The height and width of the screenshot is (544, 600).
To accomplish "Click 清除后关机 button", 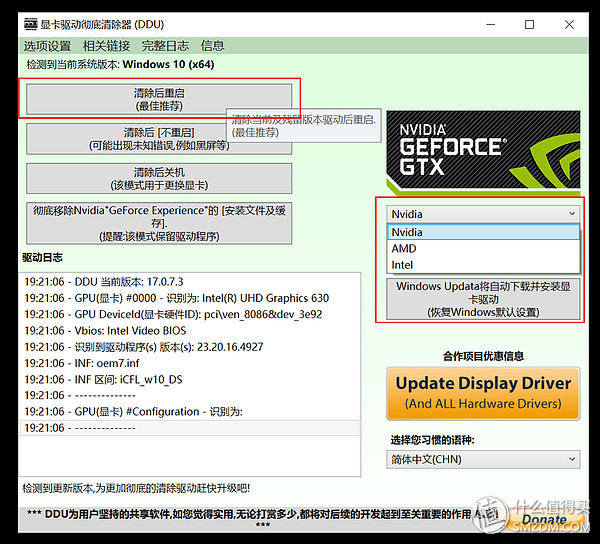I will [x=159, y=179].
